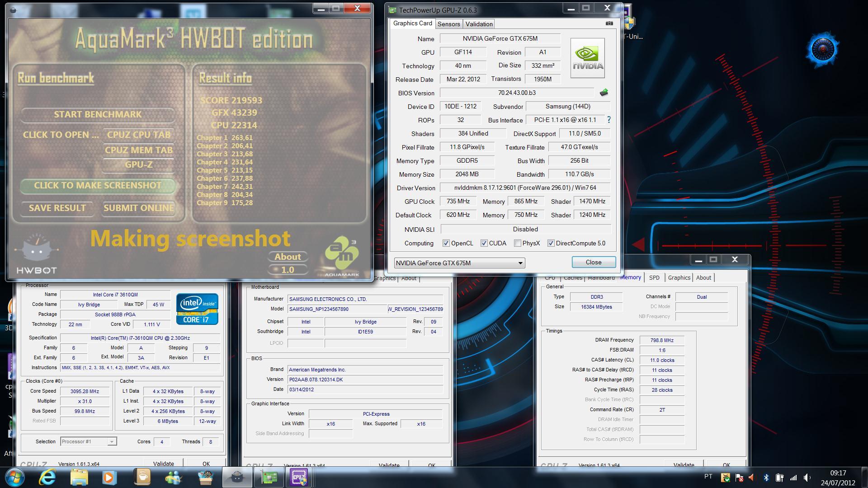Open the coffee-cup book app on taskbar
The width and height of the screenshot is (868, 488).
point(142,477)
